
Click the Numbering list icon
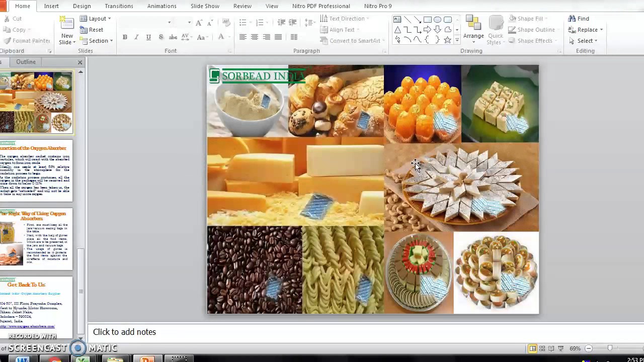(x=260, y=23)
